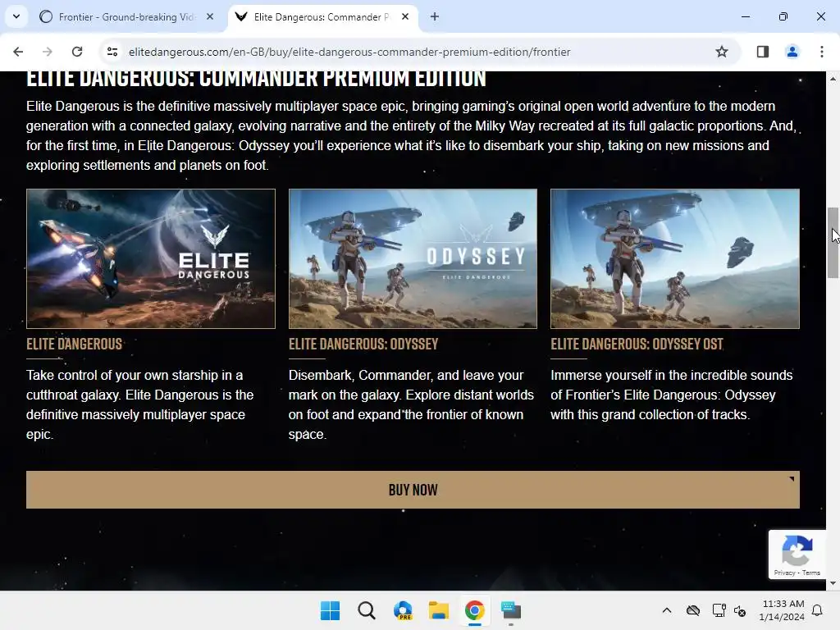Click the Elite Dangerous: Odyssey OST heading
Screen dimensions: 840x630
click(637, 344)
